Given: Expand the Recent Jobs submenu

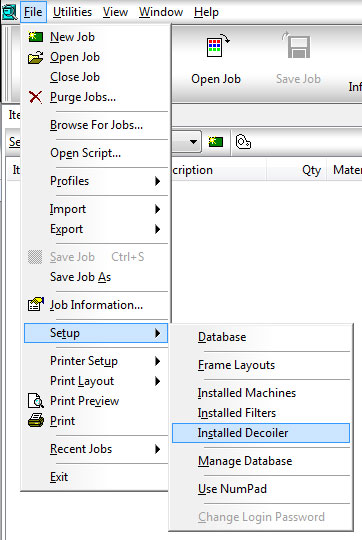Looking at the screenshot, I should (x=96, y=449).
